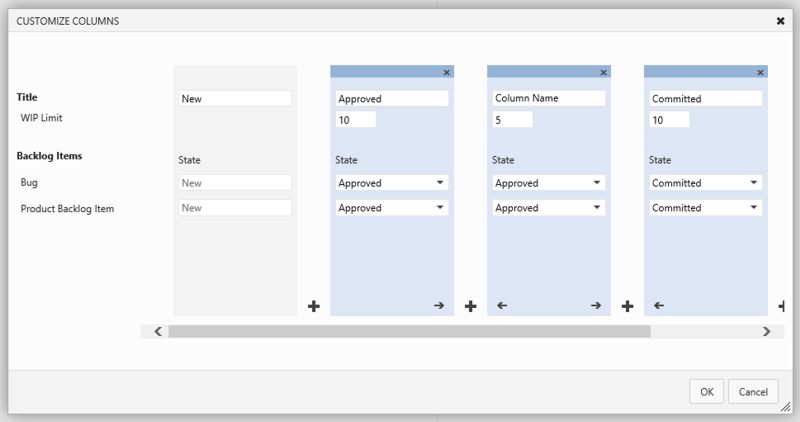Open Bug state dropdown in Approved column
Screen dimensions: 800x422
(x=392, y=183)
